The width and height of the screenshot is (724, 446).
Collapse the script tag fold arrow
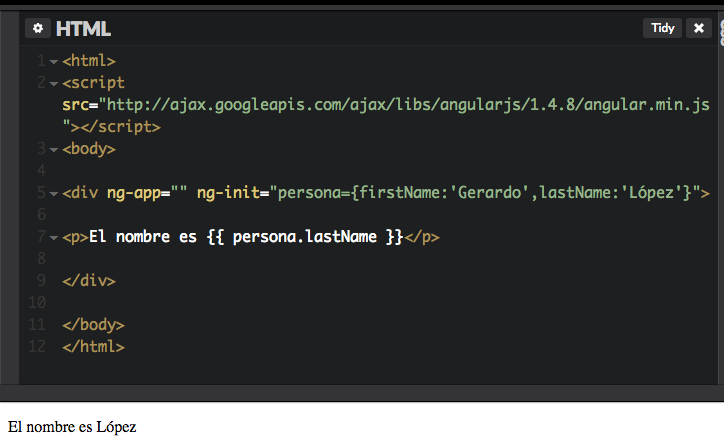click(54, 84)
